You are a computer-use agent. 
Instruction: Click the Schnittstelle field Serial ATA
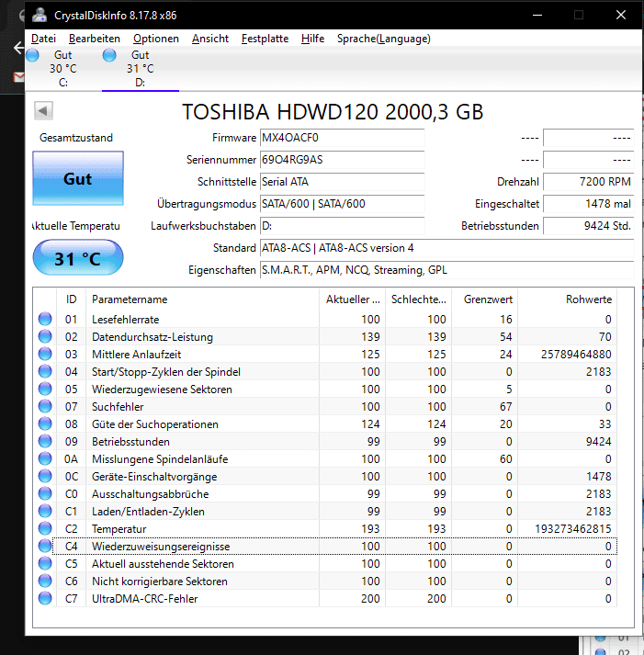pyautogui.click(x=342, y=182)
